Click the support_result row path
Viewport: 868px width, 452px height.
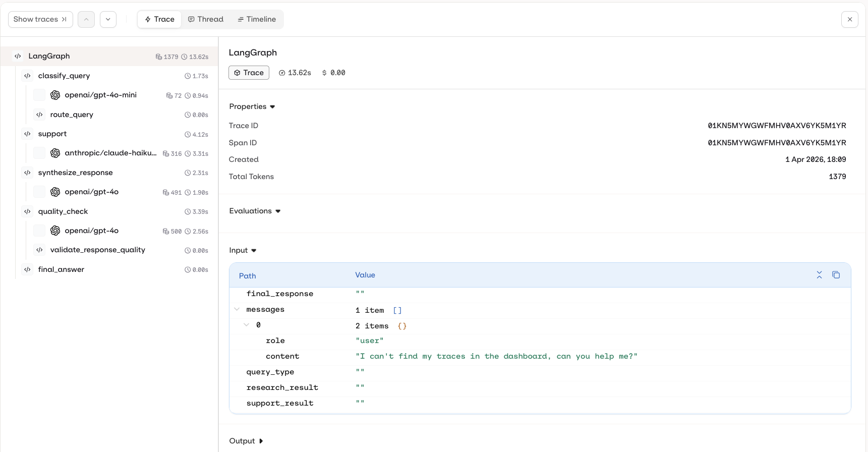(x=279, y=403)
